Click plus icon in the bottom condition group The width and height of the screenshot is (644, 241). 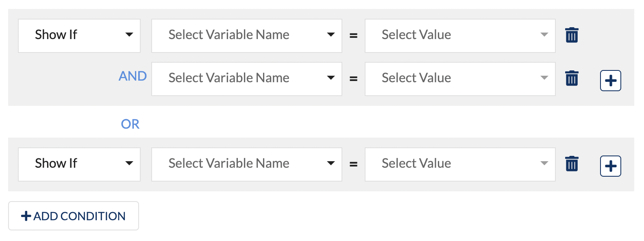610,166
